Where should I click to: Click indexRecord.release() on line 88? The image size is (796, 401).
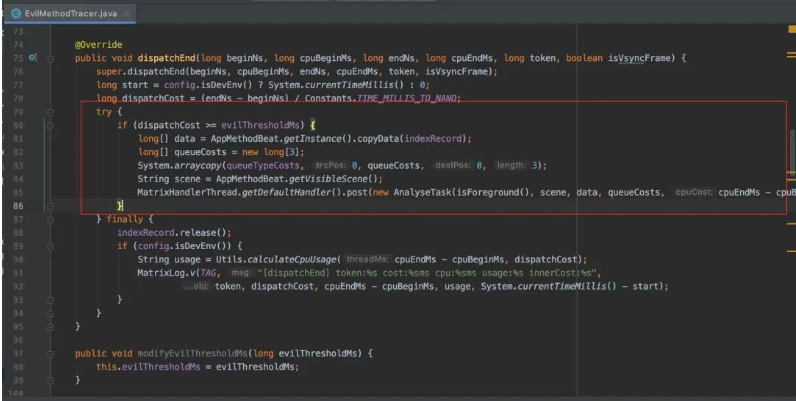(x=174, y=232)
